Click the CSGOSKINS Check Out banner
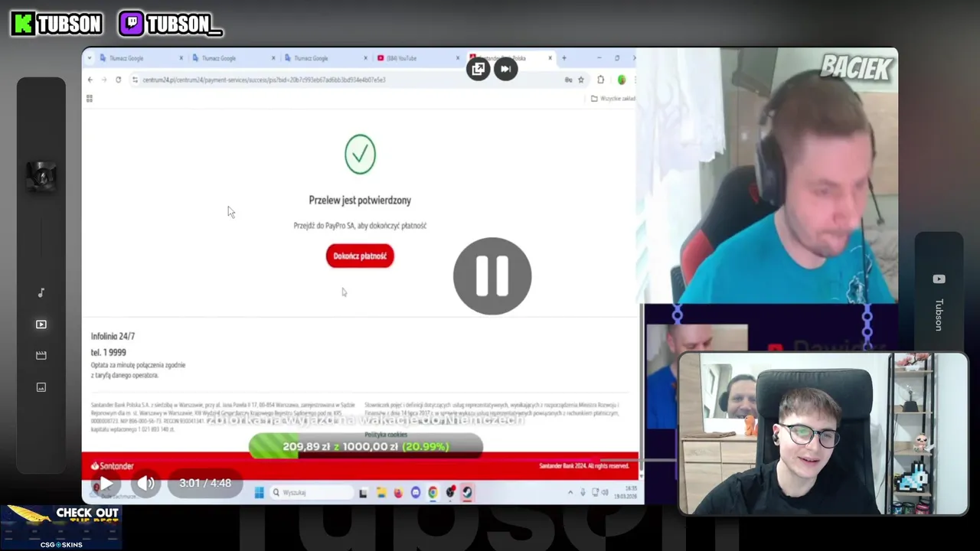The width and height of the screenshot is (980, 551). pyautogui.click(x=61, y=527)
